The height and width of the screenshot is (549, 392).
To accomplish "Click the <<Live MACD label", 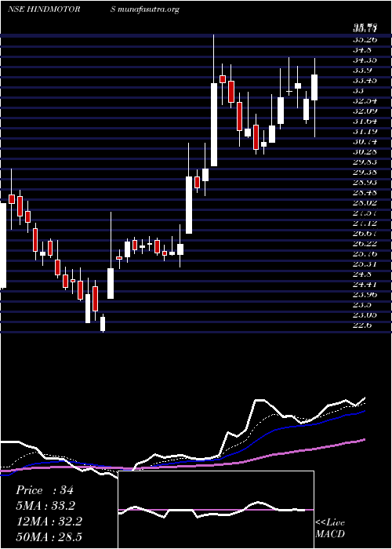I will pyautogui.click(x=330, y=529).
